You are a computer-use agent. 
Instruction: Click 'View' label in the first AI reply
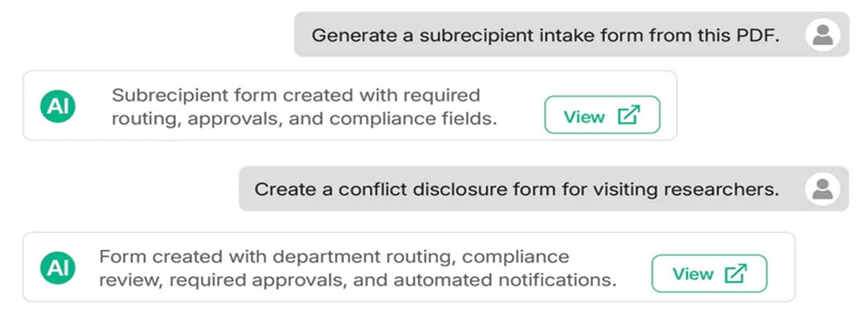click(x=584, y=116)
